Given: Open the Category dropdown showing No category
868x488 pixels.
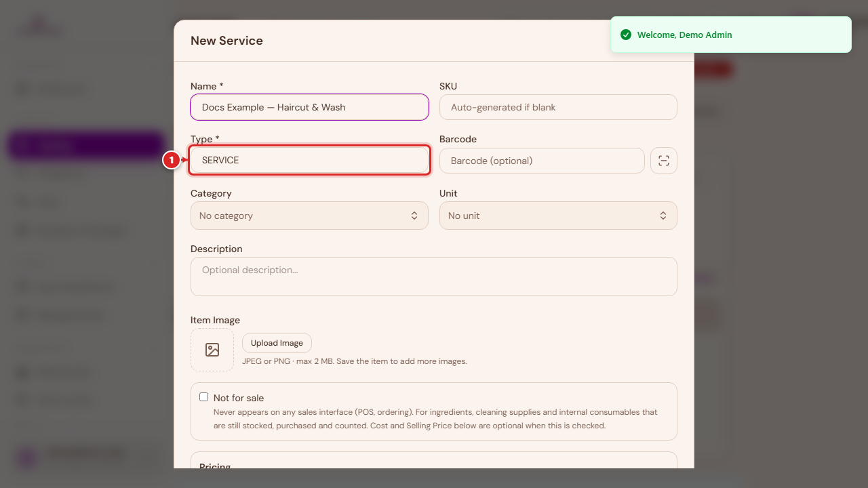Looking at the screenshot, I should point(309,216).
